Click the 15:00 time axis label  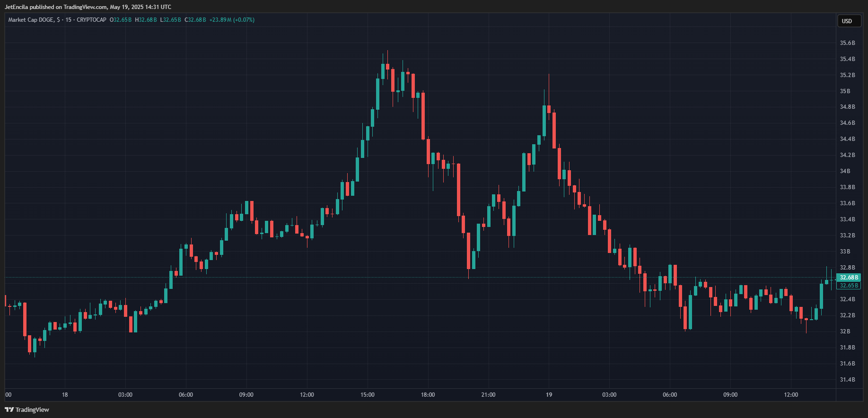(368, 395)
